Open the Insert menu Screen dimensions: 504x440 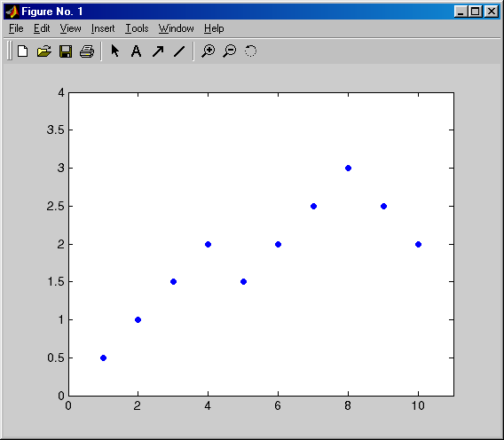click(103, 28)
